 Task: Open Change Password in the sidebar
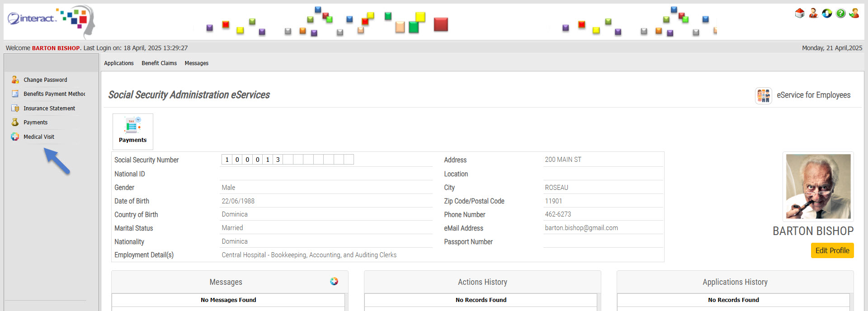pos(45,80)
